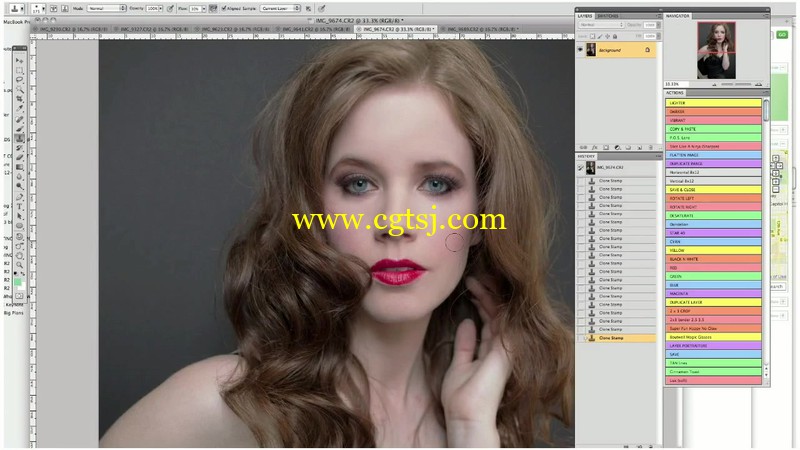Select the Brush tool

click(x=20, y=129)
